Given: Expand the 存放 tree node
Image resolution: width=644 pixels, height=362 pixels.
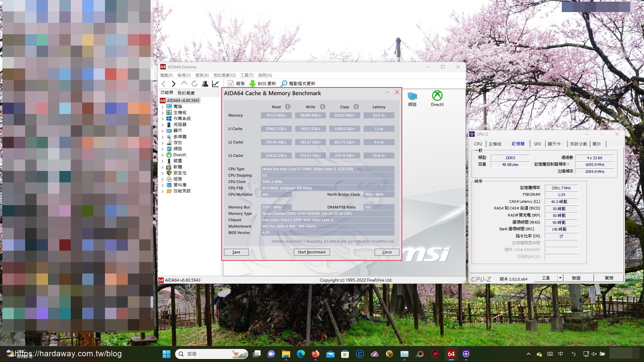Looking at the screenshot, I should (x=163, y=143).
